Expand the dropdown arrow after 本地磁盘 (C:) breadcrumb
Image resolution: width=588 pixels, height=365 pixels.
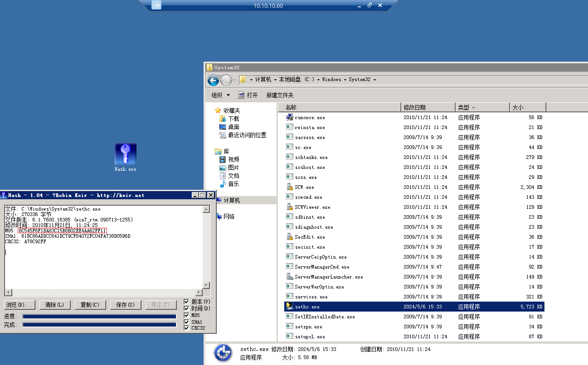[x=318, y=80]
